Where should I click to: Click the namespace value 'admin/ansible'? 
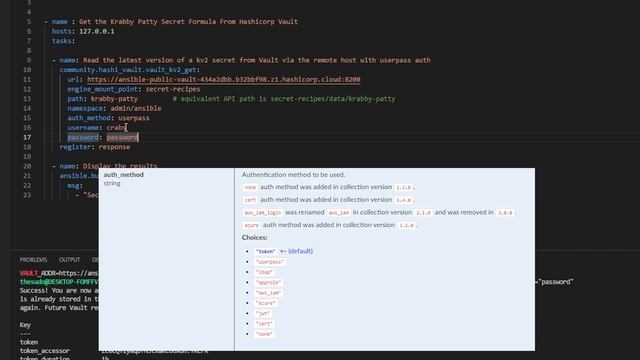136,108
